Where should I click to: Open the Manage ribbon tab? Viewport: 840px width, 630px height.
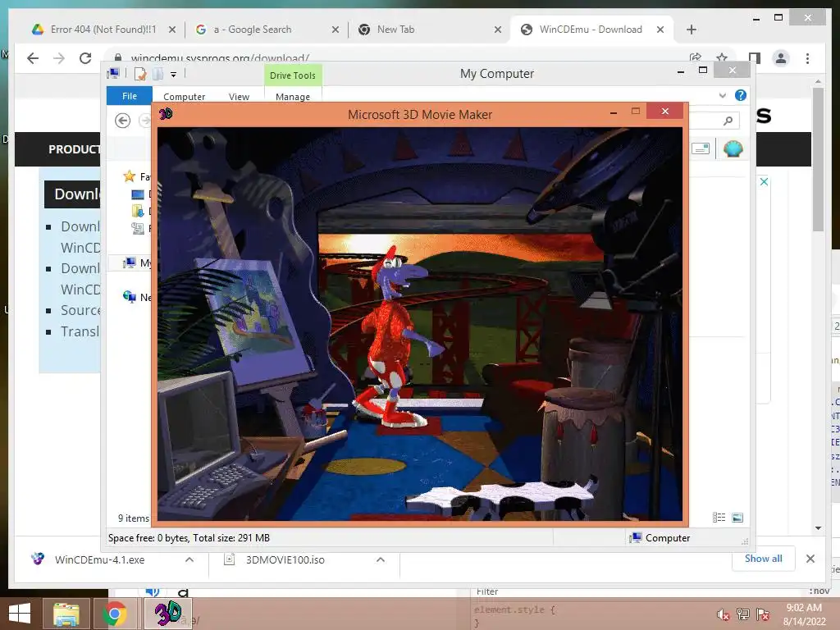pyautogui.click(x=293, y=97)
